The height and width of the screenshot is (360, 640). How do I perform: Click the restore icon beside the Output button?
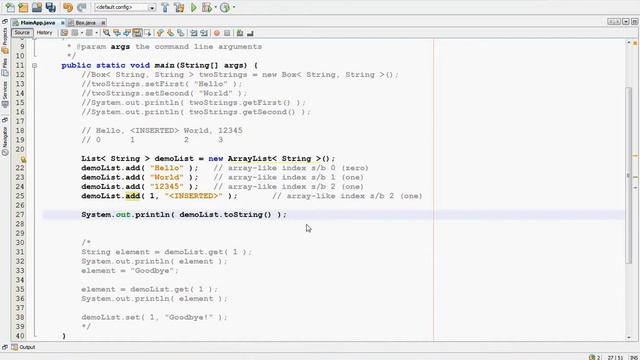tap(5, 347)
